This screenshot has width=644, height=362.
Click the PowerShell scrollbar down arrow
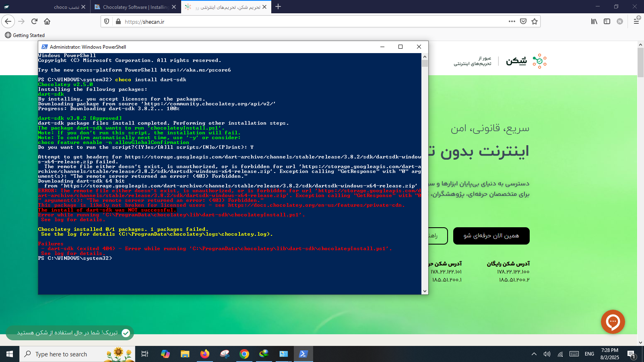click(x=425, y=291)
